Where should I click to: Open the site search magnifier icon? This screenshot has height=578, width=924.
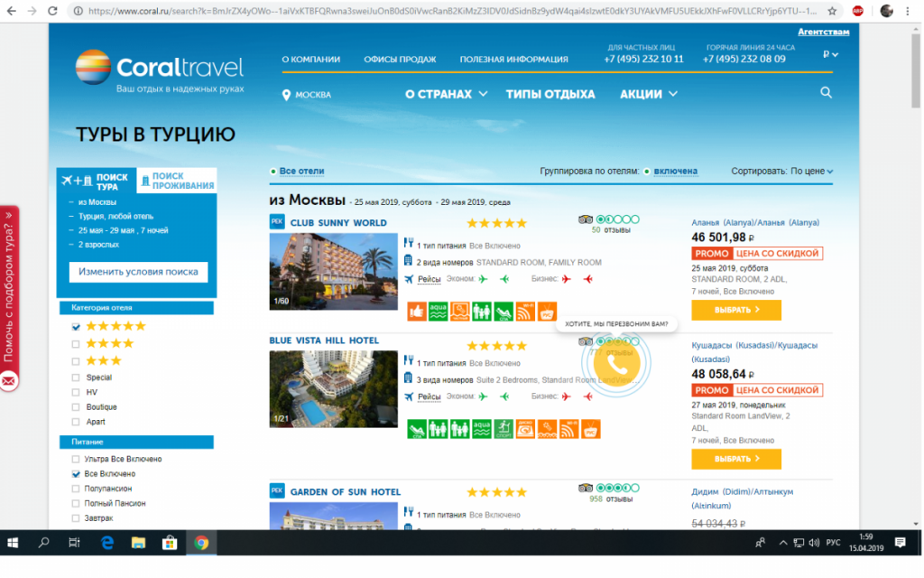click(826, 93)
